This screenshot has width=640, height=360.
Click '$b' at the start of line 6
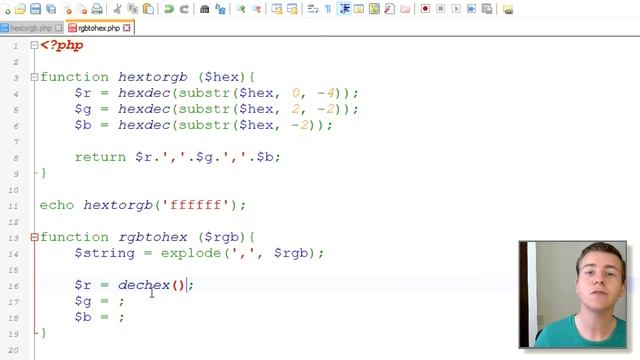pyautogui.click(x=83, y=125)
